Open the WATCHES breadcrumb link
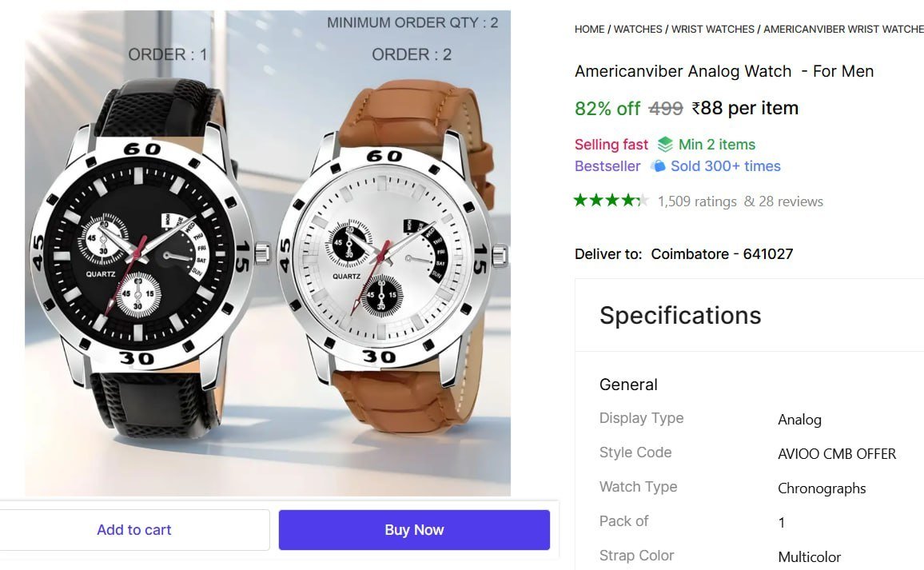 point(638,30)
